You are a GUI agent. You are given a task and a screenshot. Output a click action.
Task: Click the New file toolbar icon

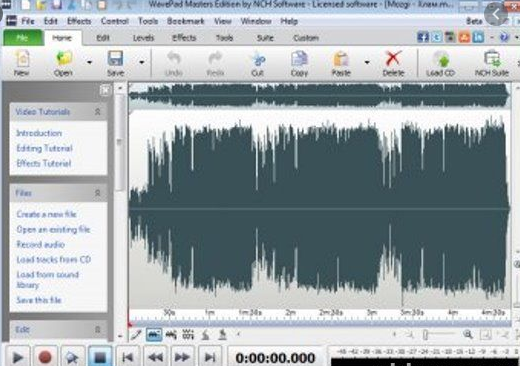tap(22, 59)
